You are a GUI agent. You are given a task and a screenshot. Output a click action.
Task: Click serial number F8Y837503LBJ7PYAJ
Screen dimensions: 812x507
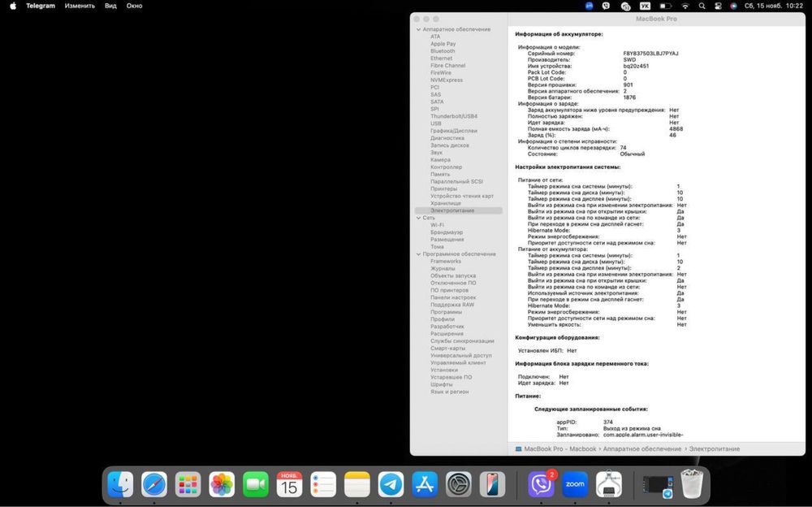650,54
